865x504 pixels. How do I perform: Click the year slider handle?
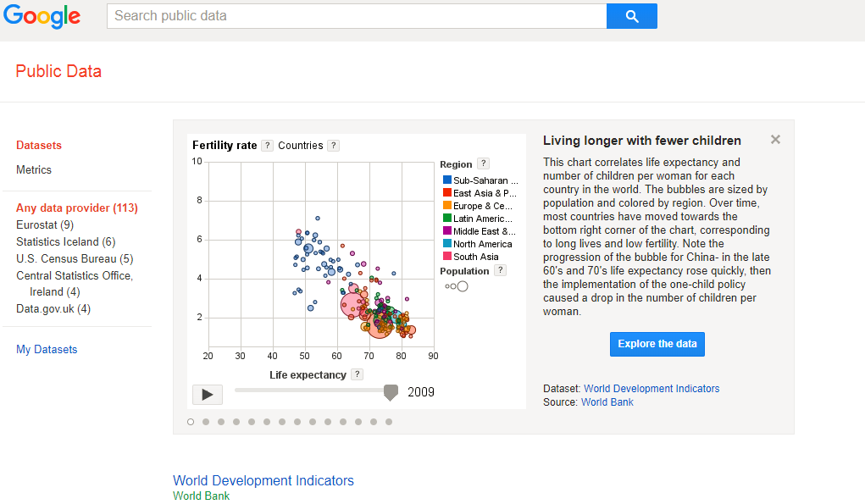point(391,393)
